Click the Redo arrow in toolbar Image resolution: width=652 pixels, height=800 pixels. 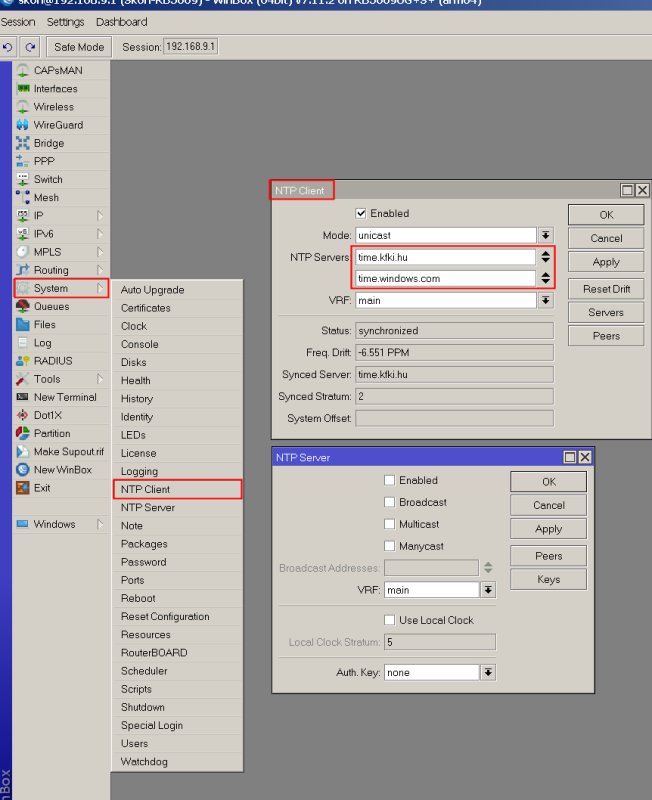coord(30,47)
